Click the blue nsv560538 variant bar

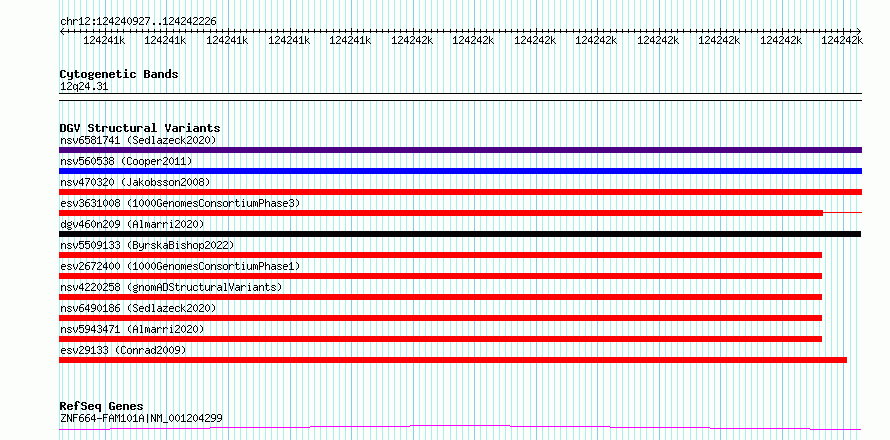460,171
